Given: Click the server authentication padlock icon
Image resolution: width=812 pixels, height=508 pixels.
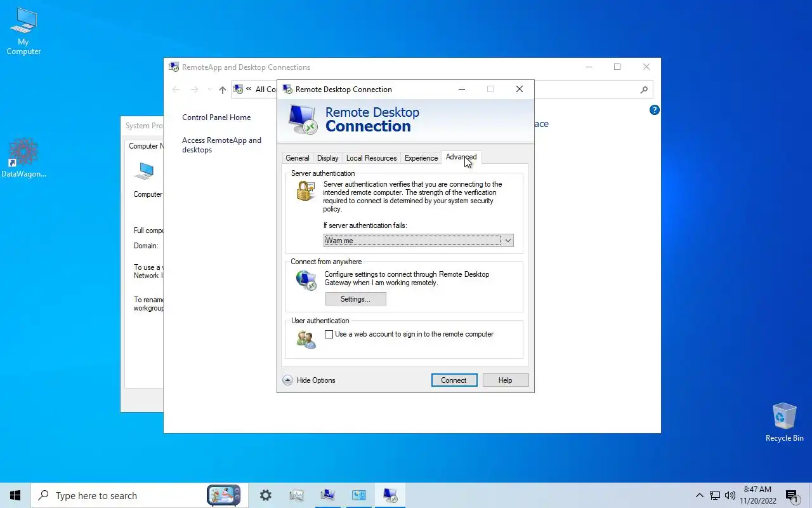Looking at the screenshot, I should [306, 190].
